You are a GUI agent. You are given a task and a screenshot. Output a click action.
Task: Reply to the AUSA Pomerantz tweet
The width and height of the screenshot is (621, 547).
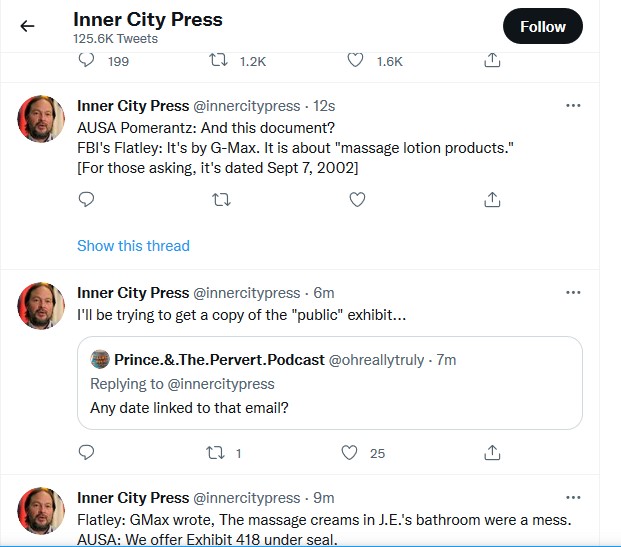86,199
